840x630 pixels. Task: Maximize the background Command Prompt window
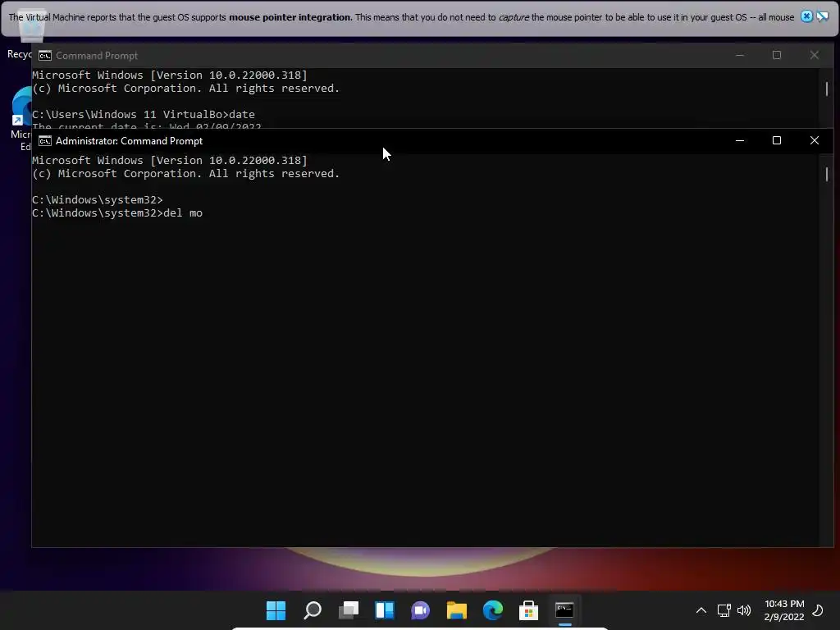777,55
